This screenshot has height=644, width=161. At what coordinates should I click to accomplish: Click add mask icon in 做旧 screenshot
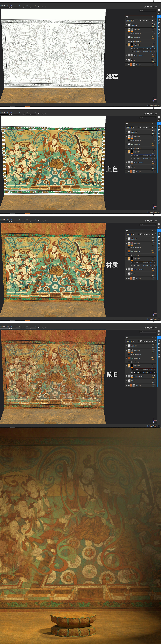141,341
